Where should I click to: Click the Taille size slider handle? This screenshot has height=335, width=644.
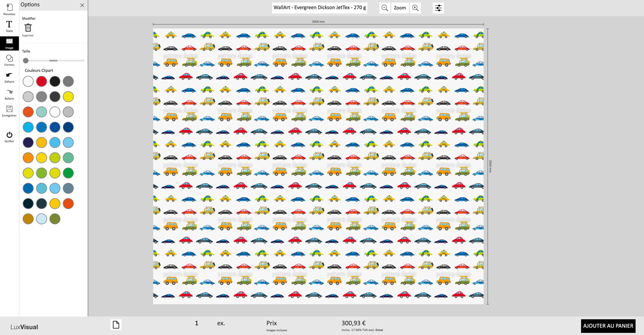pos(26,61)
